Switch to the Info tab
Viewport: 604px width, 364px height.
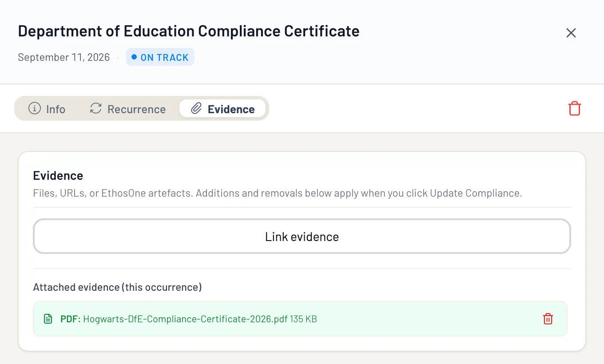(47, 109)
